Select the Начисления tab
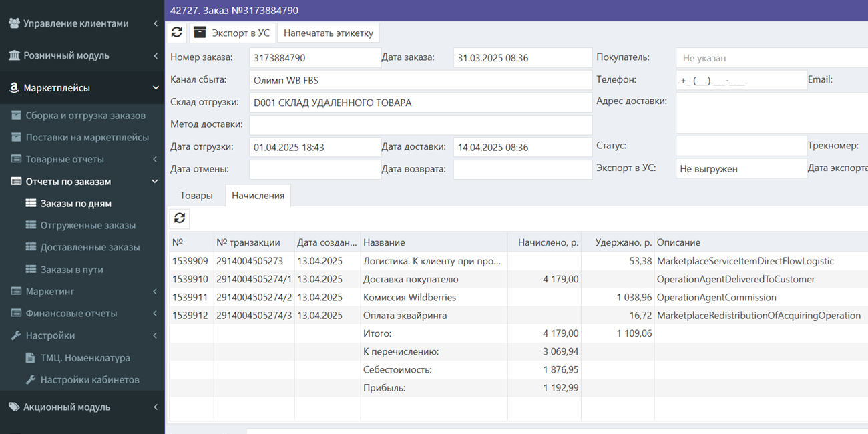 coord(258,195)
